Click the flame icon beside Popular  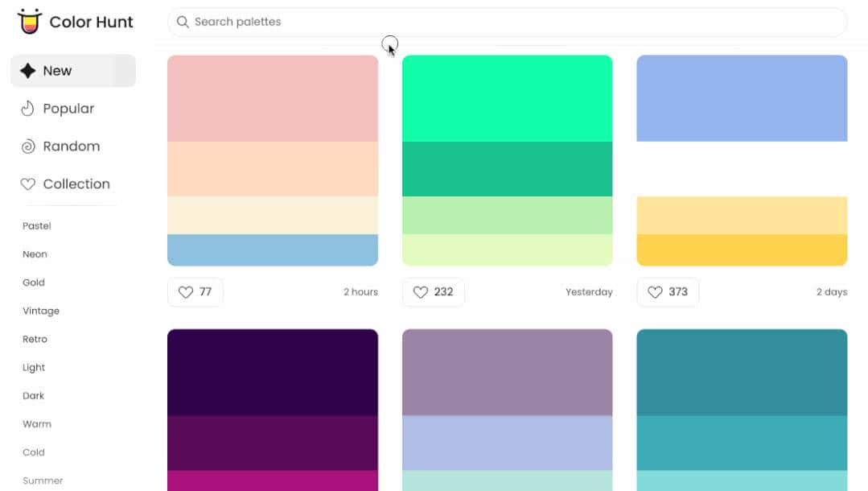tap(27, 109)
